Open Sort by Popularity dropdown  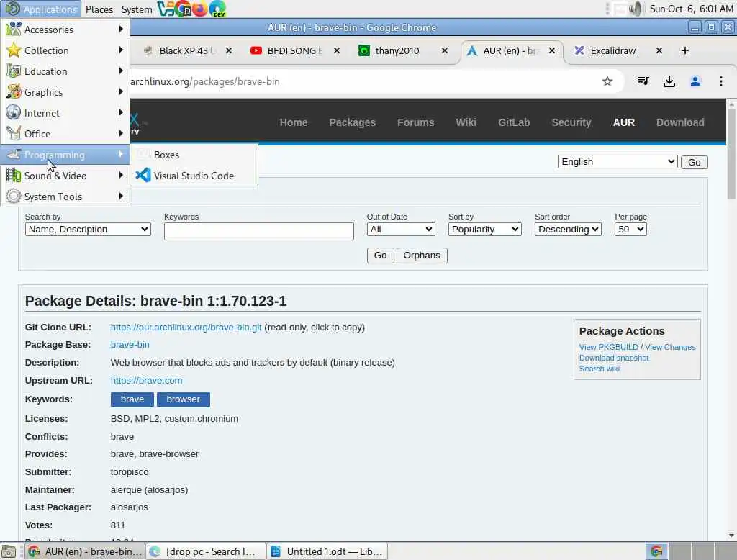point(484,230)
